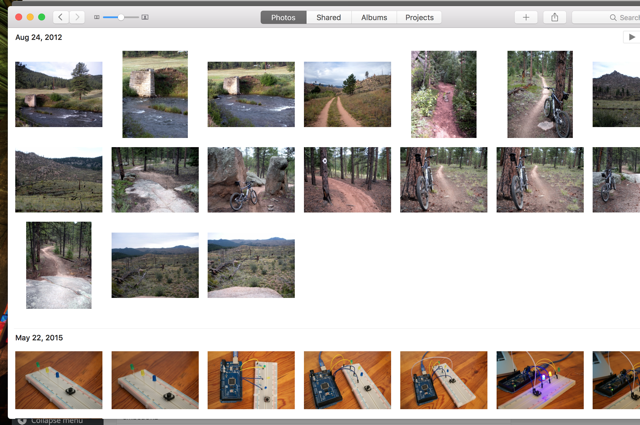Click the large thumbnail size icon
This screenshot has height=425, width=640.
(x=145, y=17)
